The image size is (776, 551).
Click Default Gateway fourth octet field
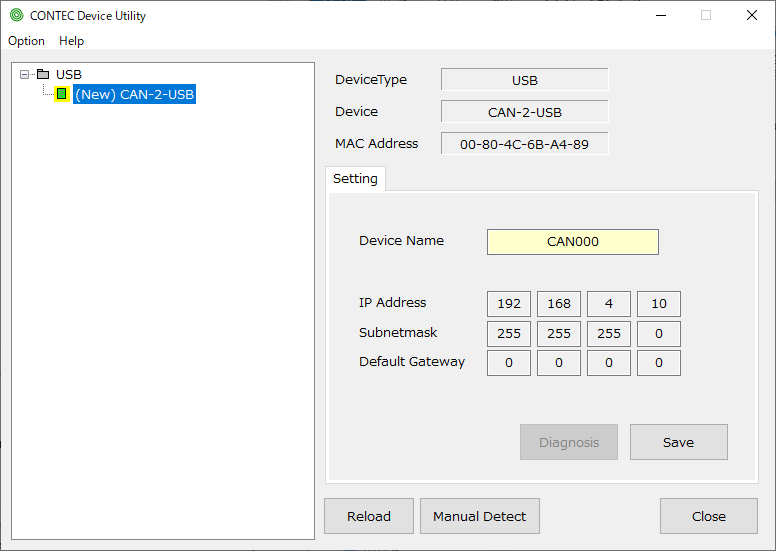659,363
